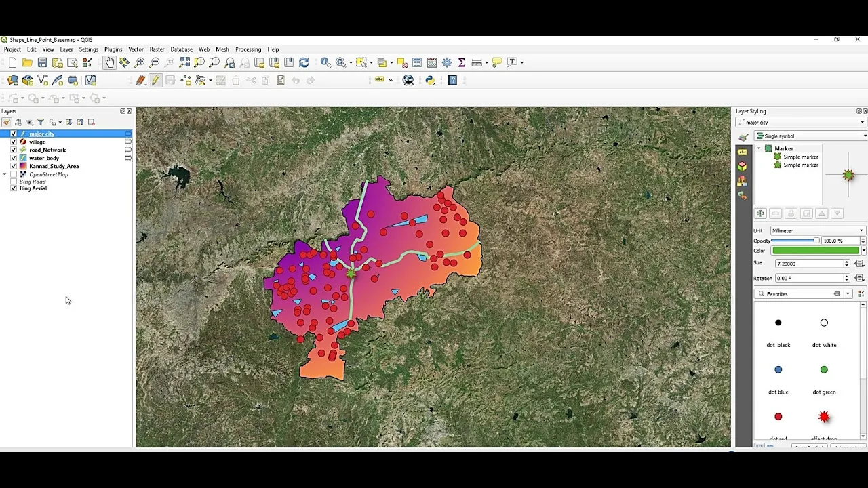Click the New Shapefile Layer icon
Image resolution: width=868 pixels, height=488 pixels.
click(43, 80)
